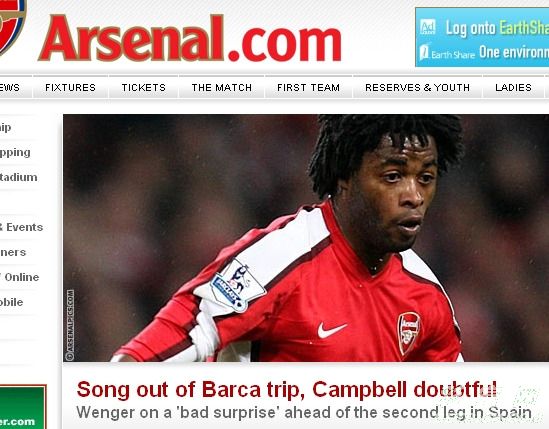Go to FIRST TEAM section
The height and width of the screenshot is (429, 549).
[x=308, y=87]
